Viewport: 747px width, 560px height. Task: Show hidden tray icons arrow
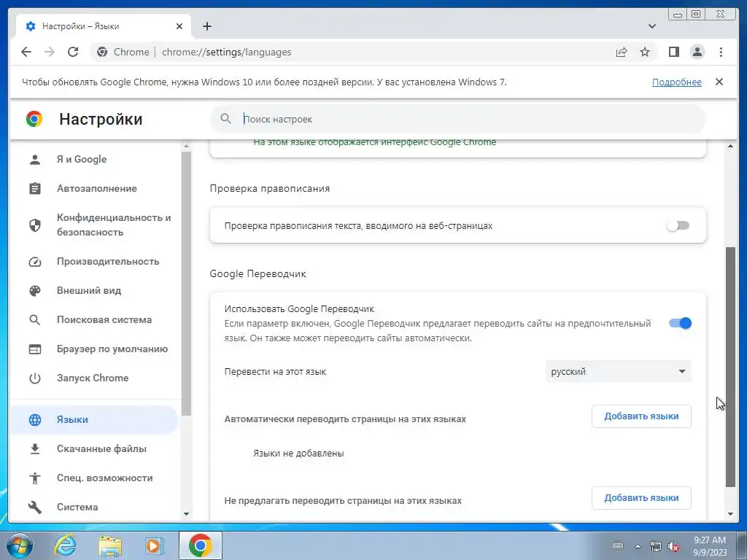coord(638,546)
